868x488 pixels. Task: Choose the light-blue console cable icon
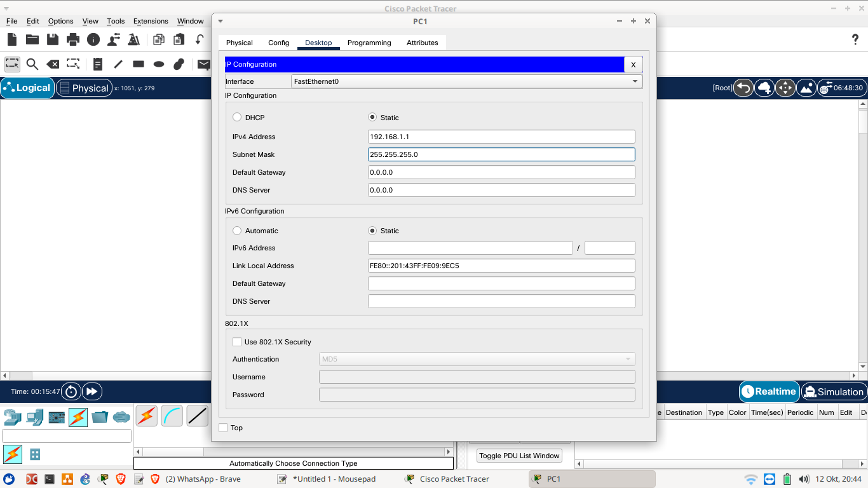pyautogui.click(x=172, y=416)
